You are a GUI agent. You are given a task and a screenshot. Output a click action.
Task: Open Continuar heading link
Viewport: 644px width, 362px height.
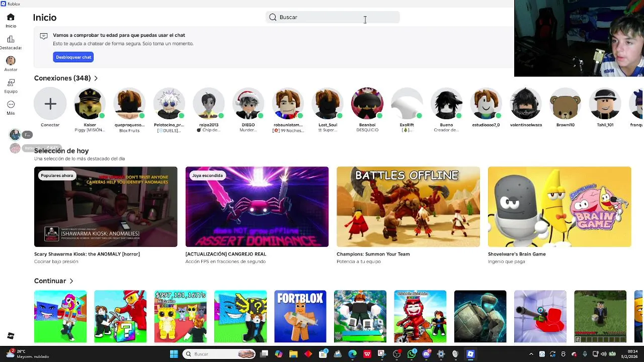click(x=50, y=281)
